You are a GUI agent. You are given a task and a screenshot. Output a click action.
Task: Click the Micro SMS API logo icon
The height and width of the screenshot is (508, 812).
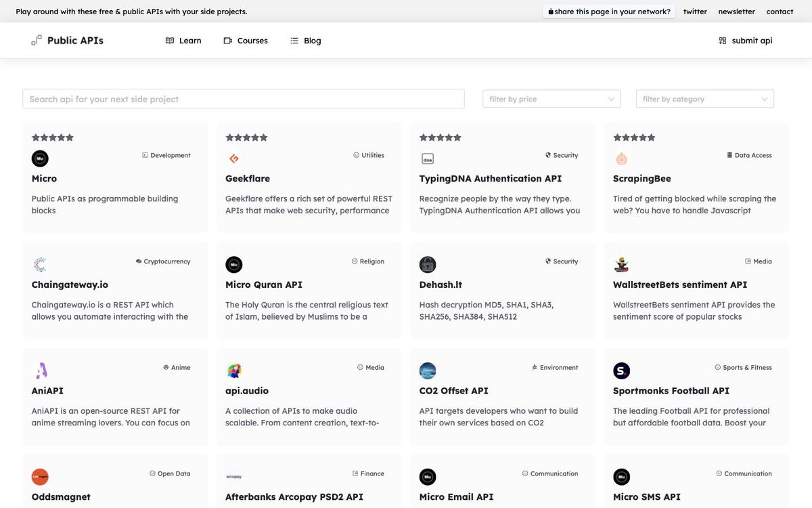tap(621, 477)
